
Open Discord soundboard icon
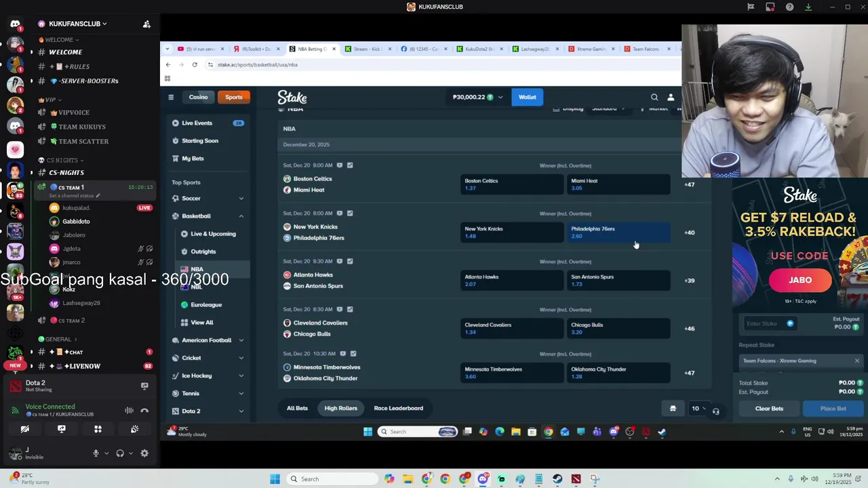pyautogui.click(x=134, y=429)
